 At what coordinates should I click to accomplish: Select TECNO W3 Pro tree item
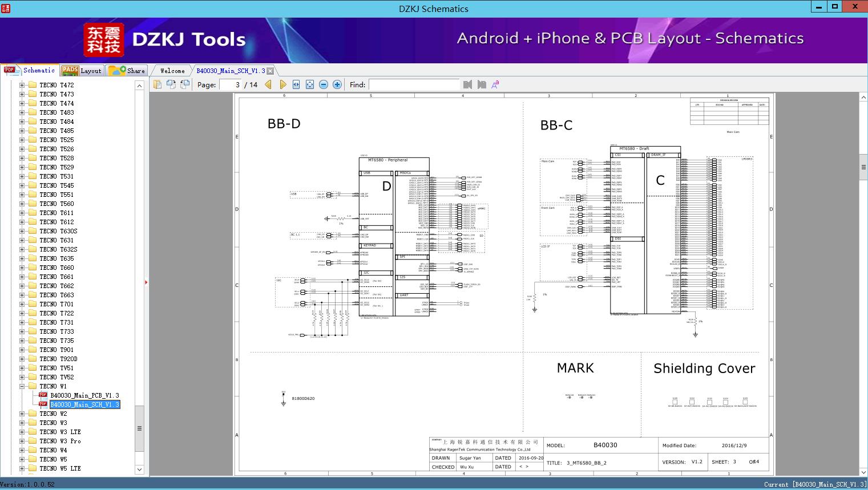click(x=60, y=441)
